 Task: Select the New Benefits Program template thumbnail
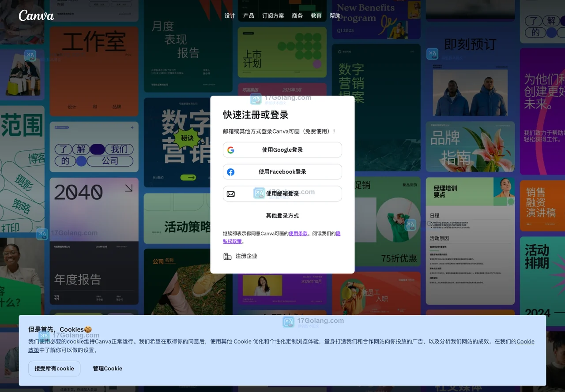pyautogui.click(x=377, y=19)
